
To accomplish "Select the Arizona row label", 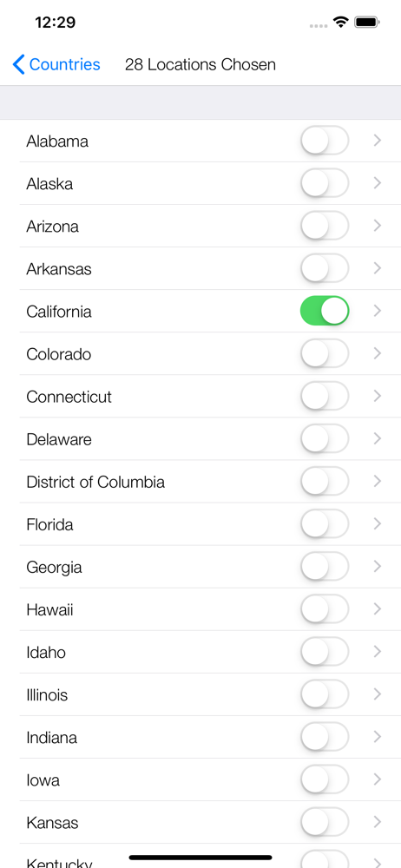I will [x=53, y=227].
